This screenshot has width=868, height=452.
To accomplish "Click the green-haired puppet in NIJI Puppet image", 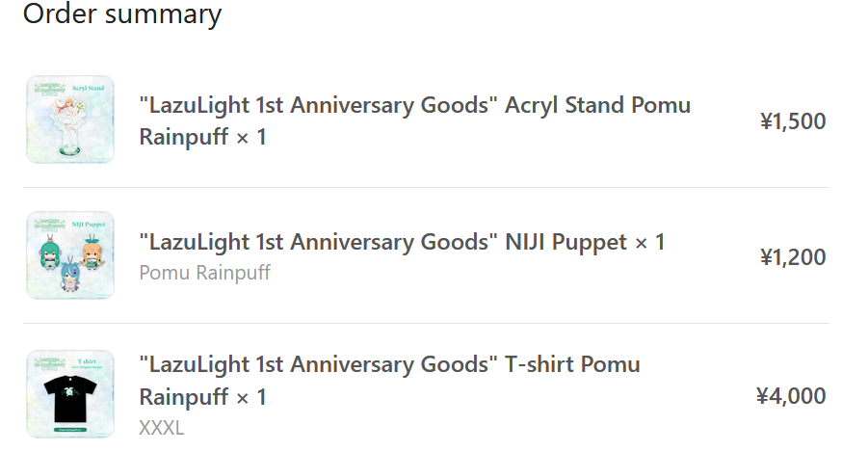I will pos(50,254).
